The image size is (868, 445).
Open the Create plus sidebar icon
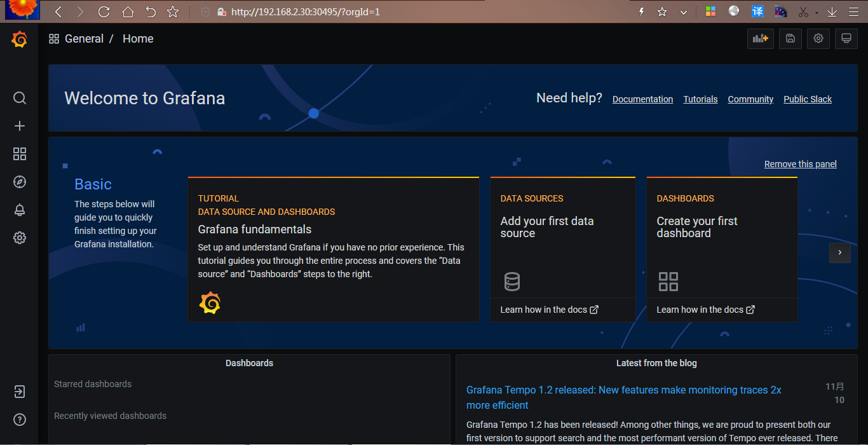click(20, 126)
